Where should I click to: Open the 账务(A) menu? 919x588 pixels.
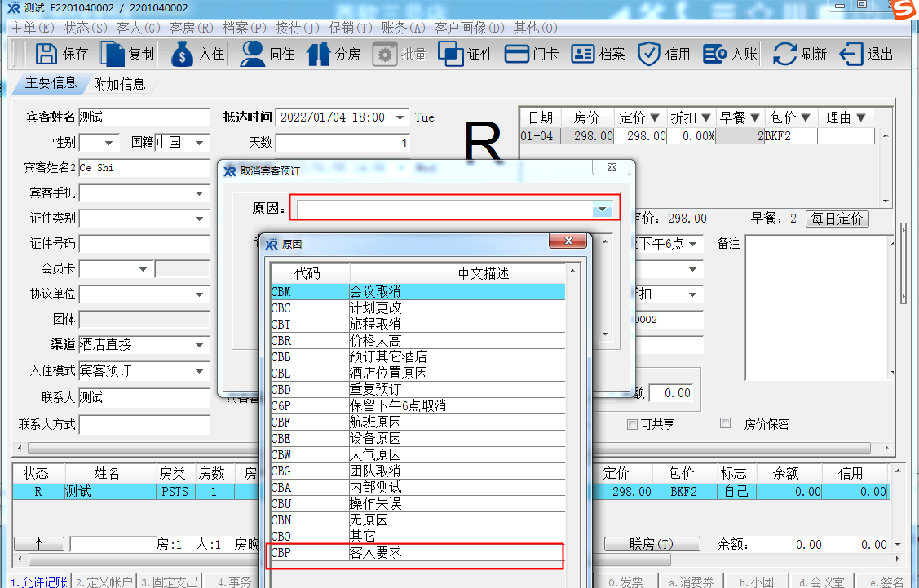tap(403, 28)
